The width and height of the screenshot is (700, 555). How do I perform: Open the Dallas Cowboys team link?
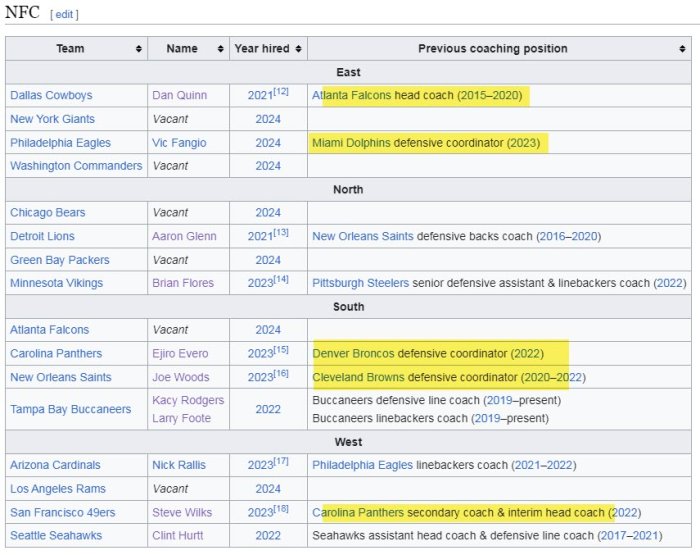tap(51, 95)
